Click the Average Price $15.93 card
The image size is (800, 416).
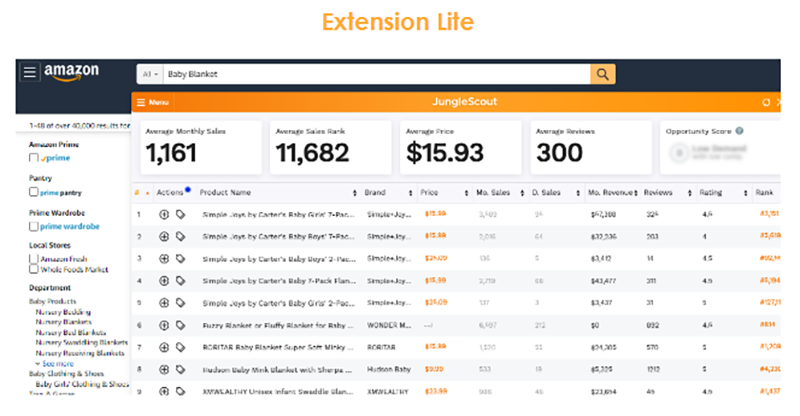(x=461, y=148)
